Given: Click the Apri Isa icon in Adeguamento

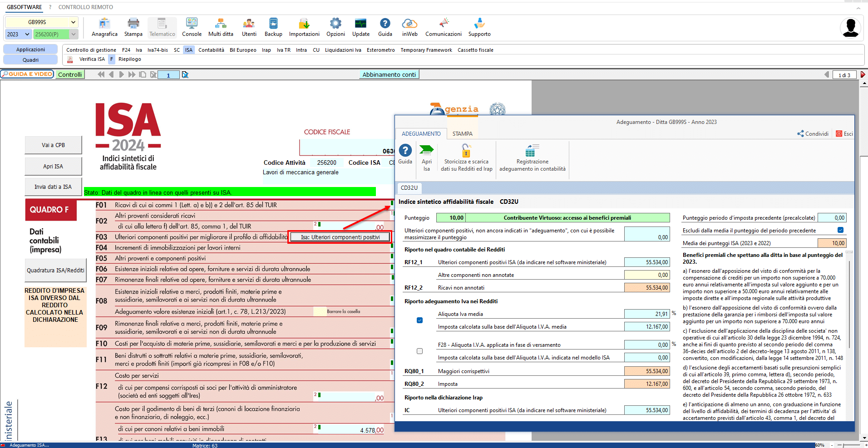Looking at the screenshot, I should click(426, 158).
